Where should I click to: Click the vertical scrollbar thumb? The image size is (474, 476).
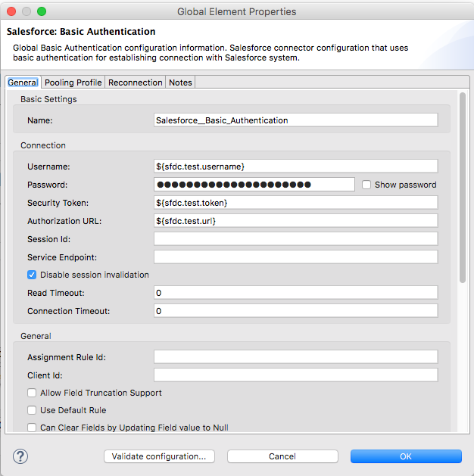point(463,188)
